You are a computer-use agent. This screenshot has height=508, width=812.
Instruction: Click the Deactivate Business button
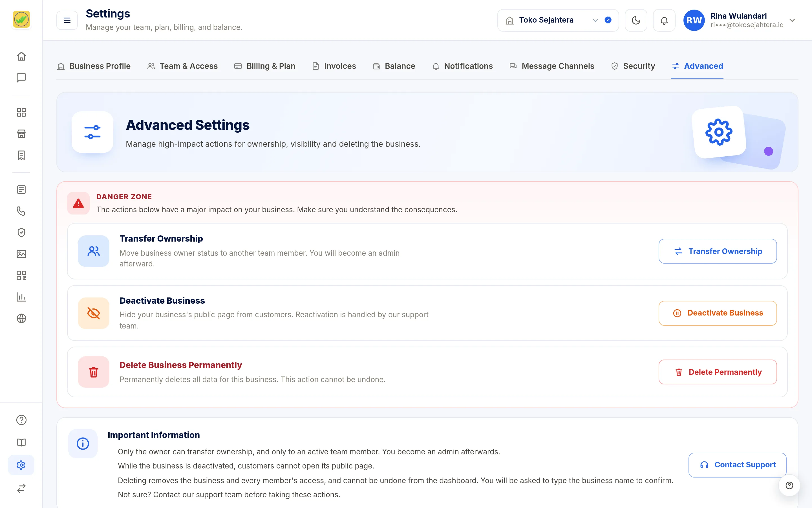717,313
